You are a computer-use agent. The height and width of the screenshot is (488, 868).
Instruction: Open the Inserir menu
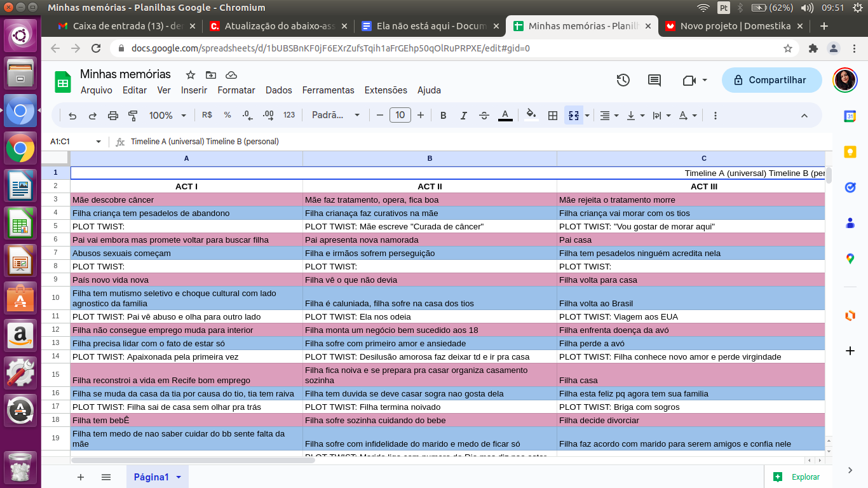[194, 90]
